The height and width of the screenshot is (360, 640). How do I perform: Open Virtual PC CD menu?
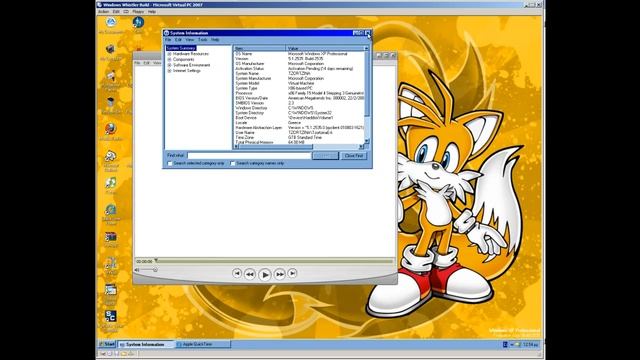click(x=126, y=12)
